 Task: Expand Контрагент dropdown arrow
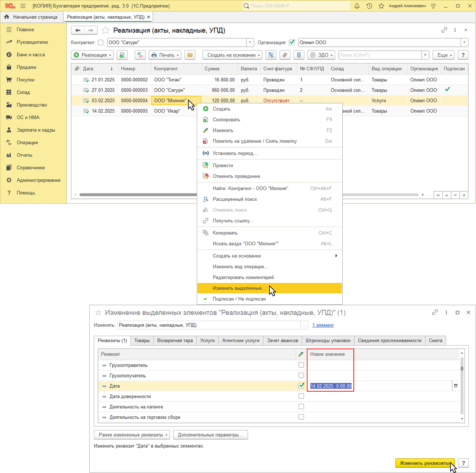[250, 42]
